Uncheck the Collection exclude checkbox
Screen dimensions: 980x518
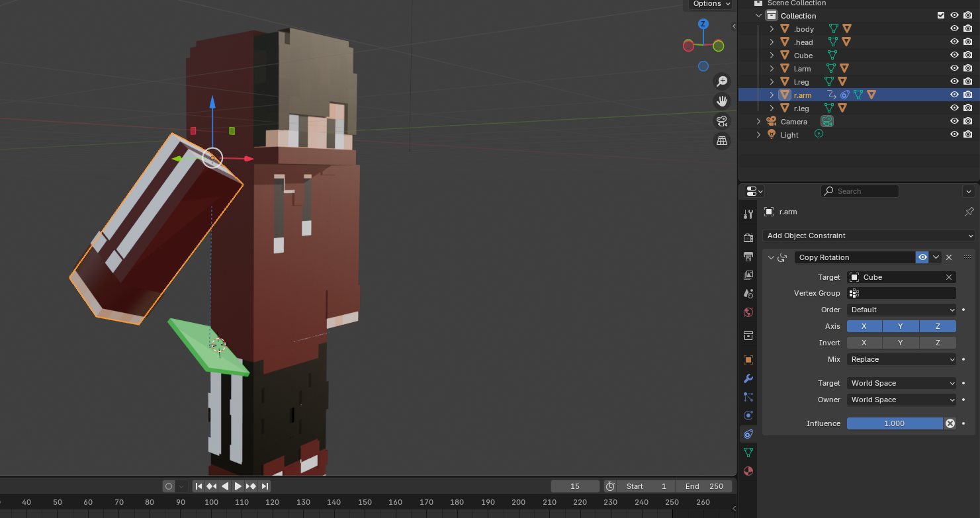[941, 16]
